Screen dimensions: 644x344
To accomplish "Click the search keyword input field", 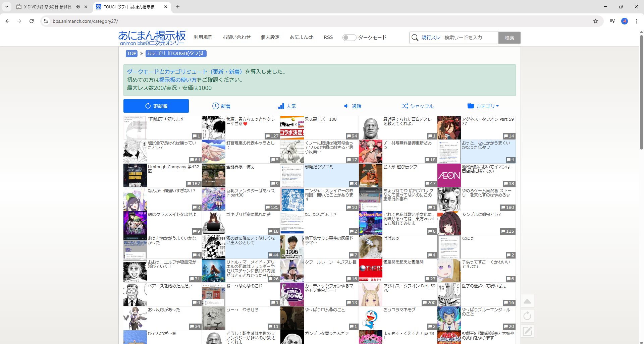I will tap(470, 38).
